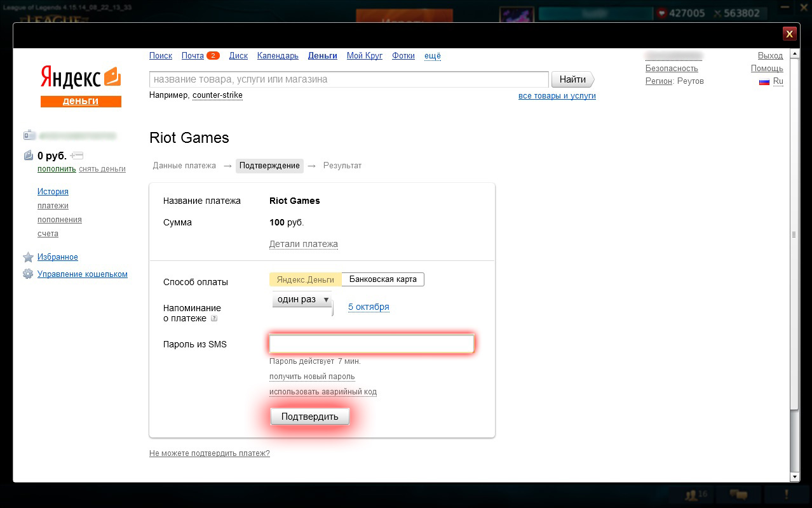Click Не можете подтвердить платеж? link

pos(210,453)
